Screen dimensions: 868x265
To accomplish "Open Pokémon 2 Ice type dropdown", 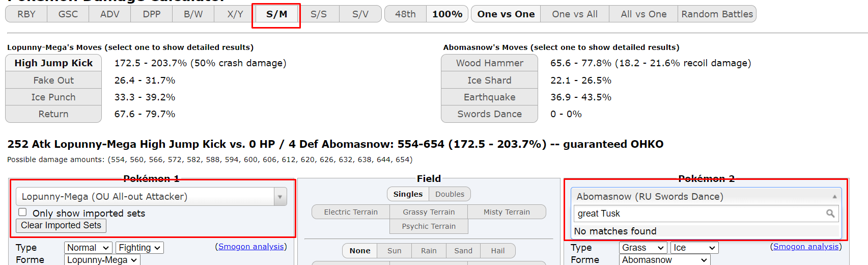I will tap(694, 248).
